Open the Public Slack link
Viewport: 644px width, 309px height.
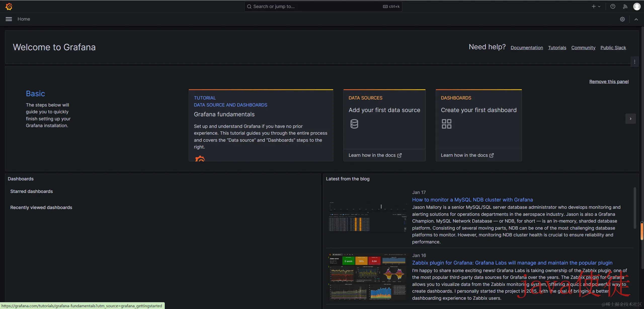tap(613, 48)
